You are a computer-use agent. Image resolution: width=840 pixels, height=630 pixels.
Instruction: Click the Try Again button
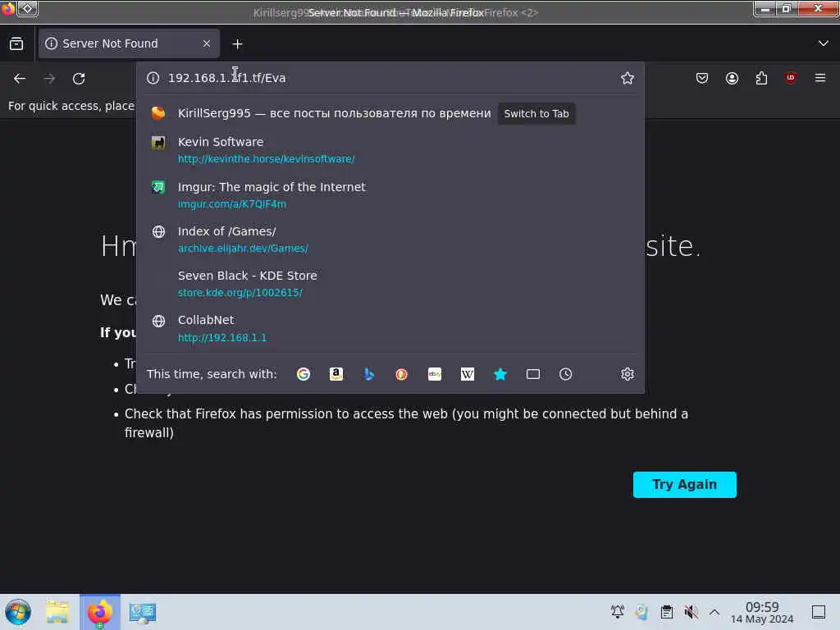pyautogui.click(x=685, y=485)
